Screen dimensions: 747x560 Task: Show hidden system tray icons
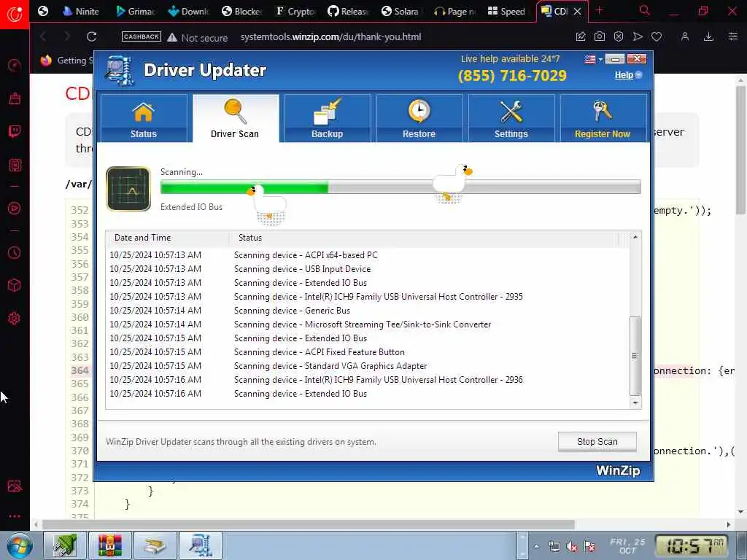(x=536, y=547)
